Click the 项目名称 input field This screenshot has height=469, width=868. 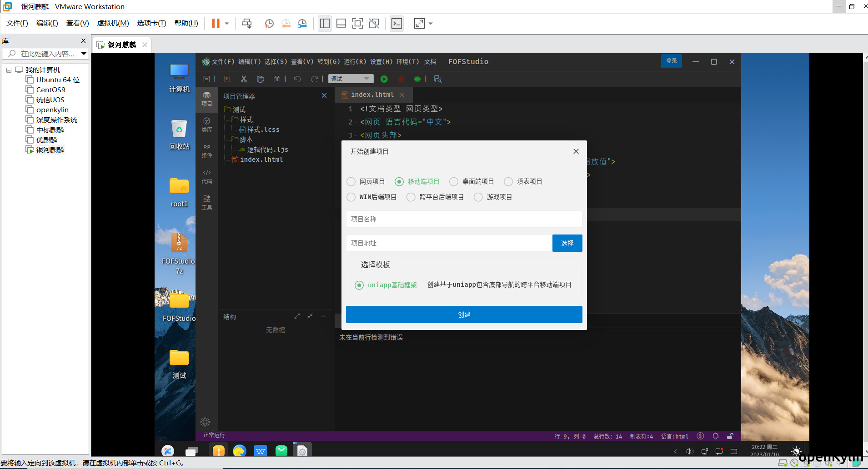[464, 219]
